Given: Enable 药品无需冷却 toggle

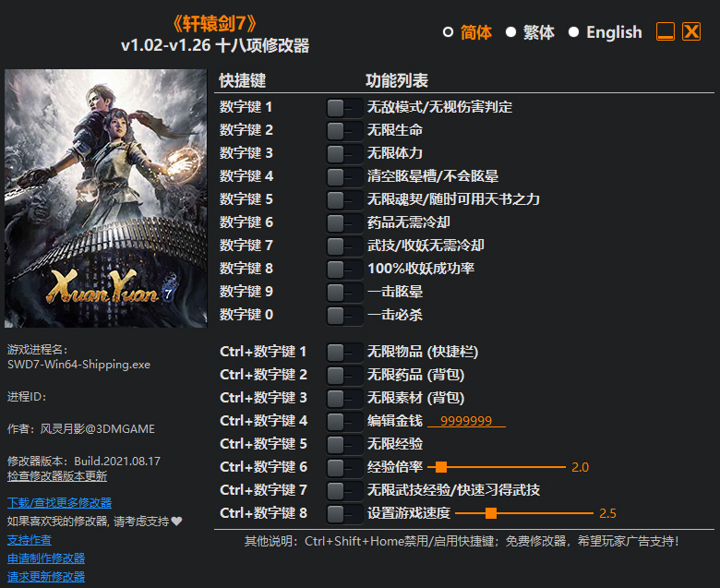Looking at the screenshot, I should point(344,223).
